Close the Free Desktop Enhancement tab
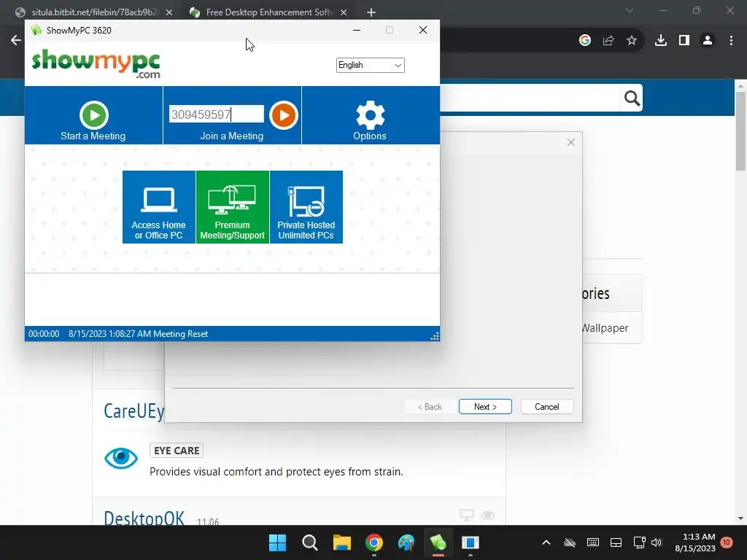747x560 pixels. coord(344,12)
